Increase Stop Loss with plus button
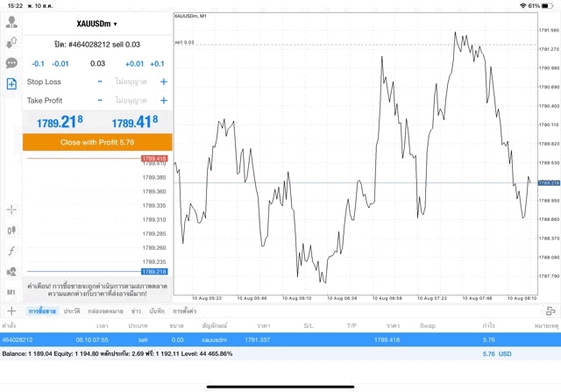Screen dimensions: 561x392 [x=163, y=82]
